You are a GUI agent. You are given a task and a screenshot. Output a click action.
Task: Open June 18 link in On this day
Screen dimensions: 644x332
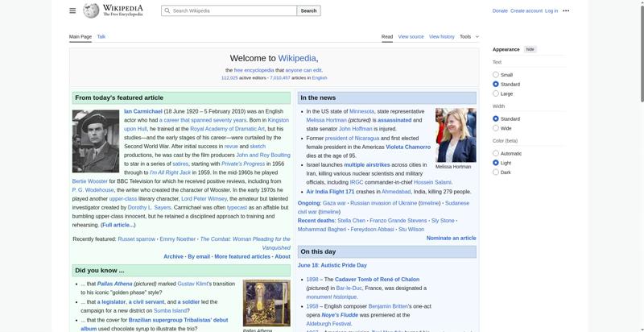[x=308, y=265]
